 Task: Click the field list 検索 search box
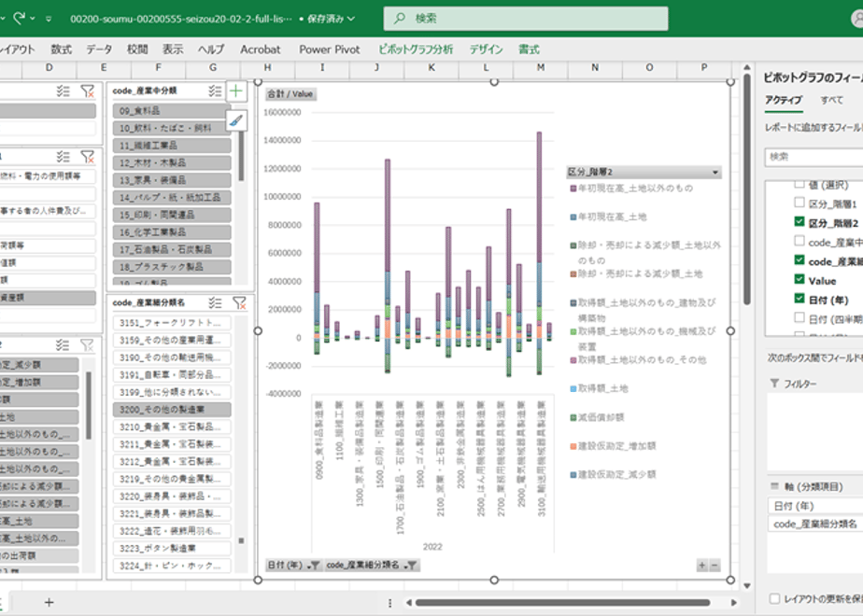(813, 158)
